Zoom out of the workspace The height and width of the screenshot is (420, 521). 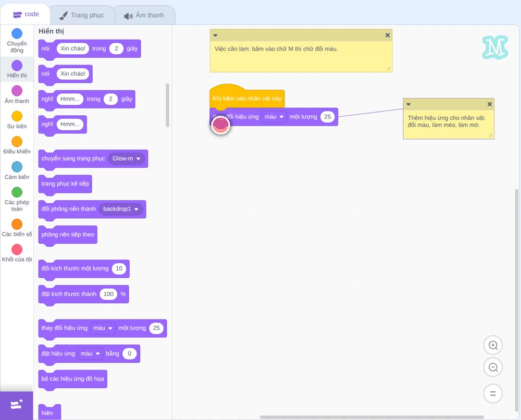click(493, 367)
